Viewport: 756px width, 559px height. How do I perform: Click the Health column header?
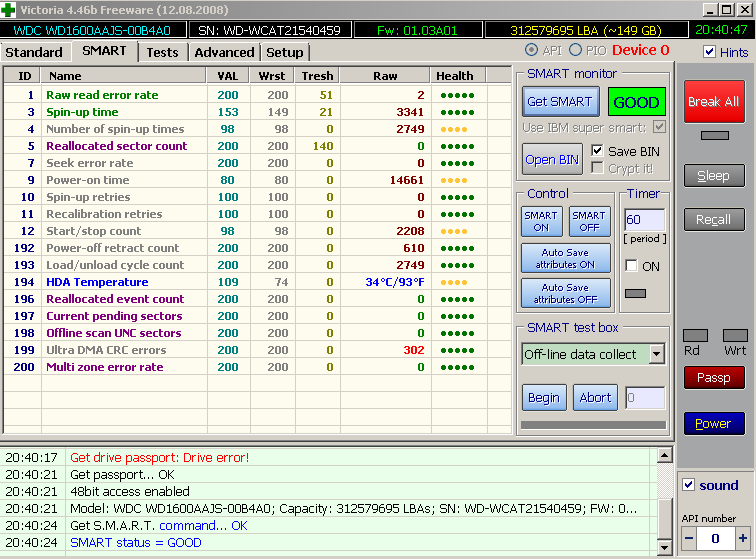tap(459, 76)
